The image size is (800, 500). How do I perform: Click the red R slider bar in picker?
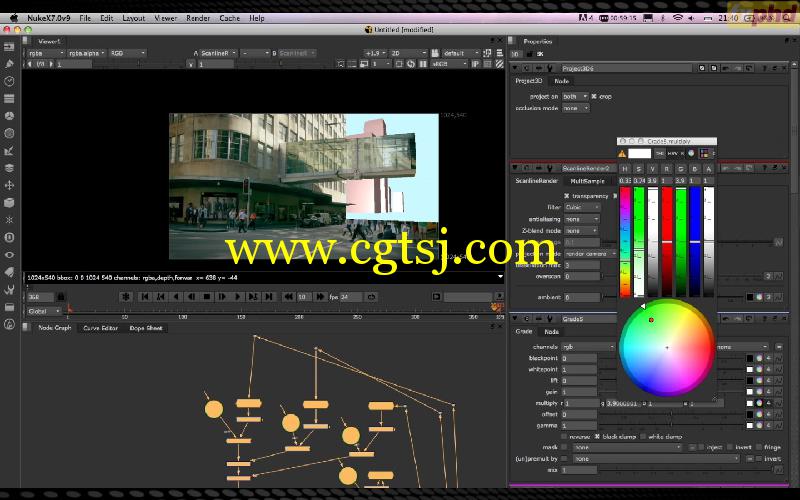(x=667, y=242)
